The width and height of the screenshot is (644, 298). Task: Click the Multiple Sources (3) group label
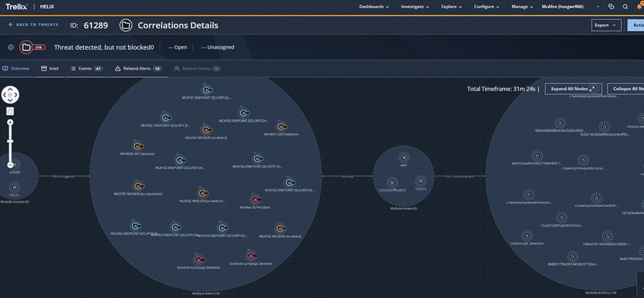click(x=14, y=202)
